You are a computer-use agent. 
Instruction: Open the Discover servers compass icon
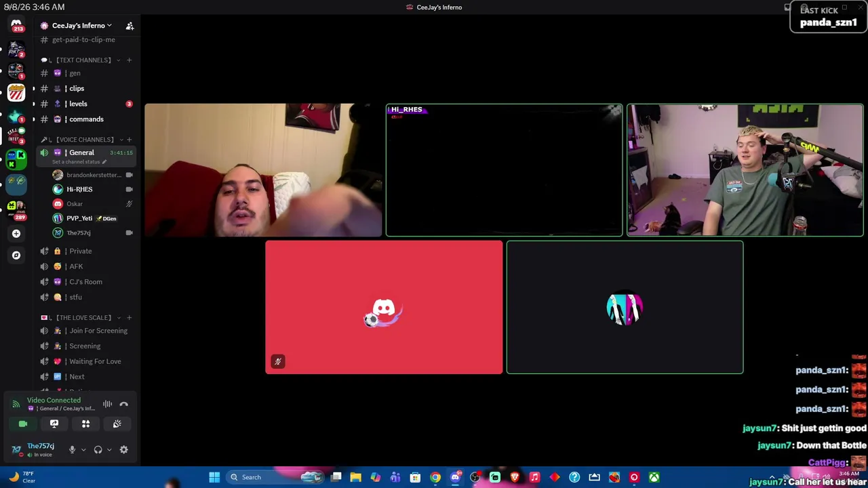coord(16,256)
